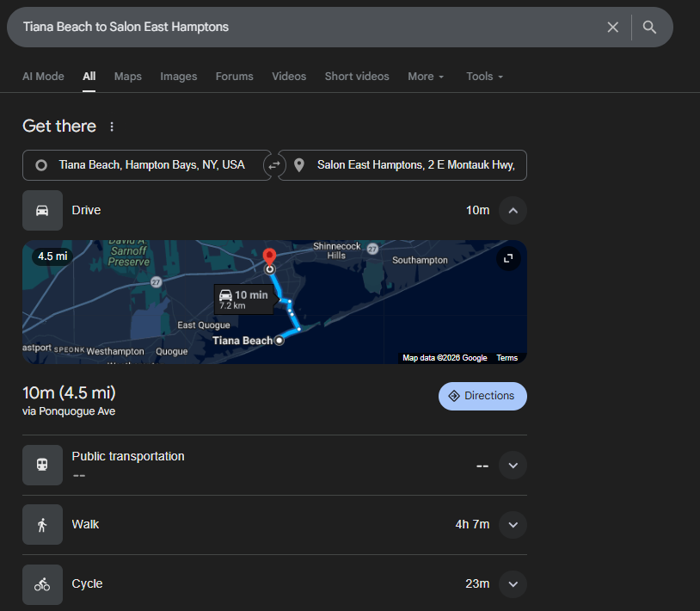
Task: Collapse the Drive route details
Action: (x=513, y=211)
